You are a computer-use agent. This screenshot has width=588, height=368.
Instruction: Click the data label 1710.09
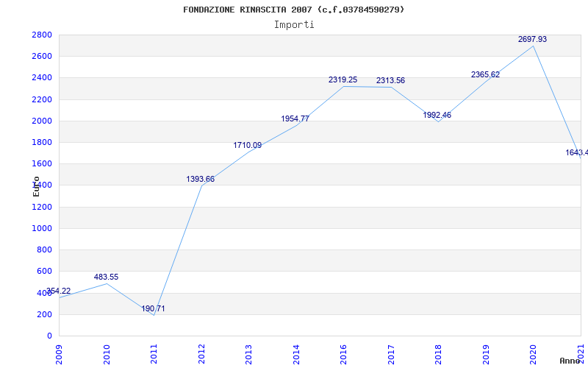coord(248,145)
